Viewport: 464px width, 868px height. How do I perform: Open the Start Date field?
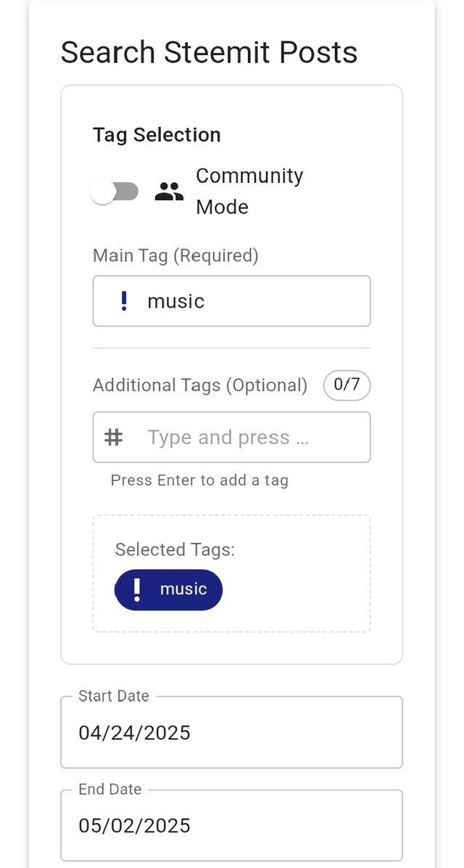(231, 732)
